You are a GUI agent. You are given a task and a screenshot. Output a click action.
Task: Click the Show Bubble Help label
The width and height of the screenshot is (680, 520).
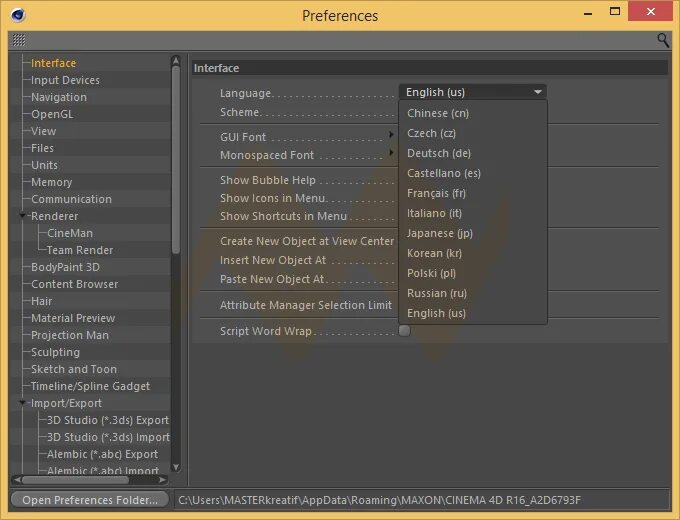point(268,180)
